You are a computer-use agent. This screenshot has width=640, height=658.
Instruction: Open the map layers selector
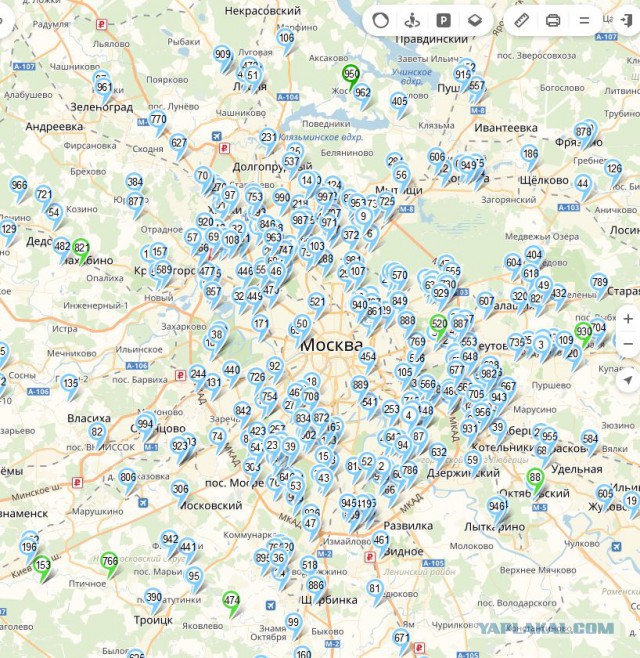tap(475, 20)
